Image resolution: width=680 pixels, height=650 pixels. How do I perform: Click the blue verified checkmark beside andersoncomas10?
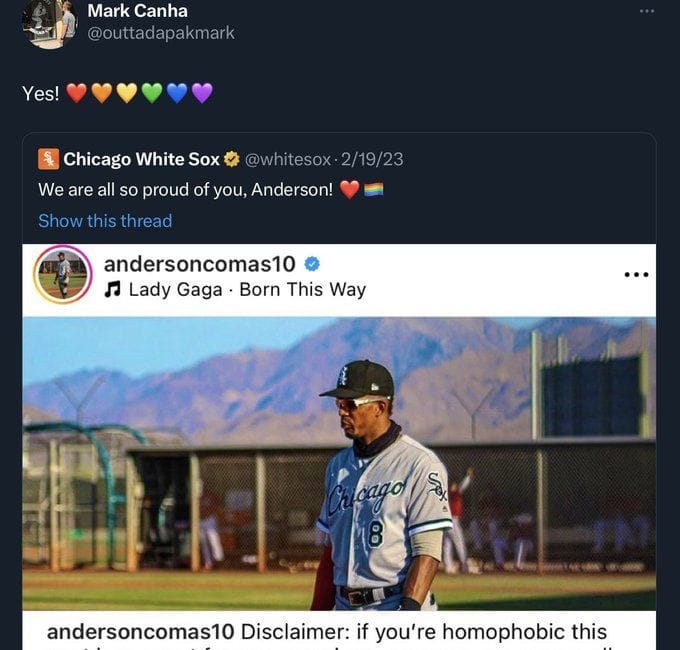point(312,264)
